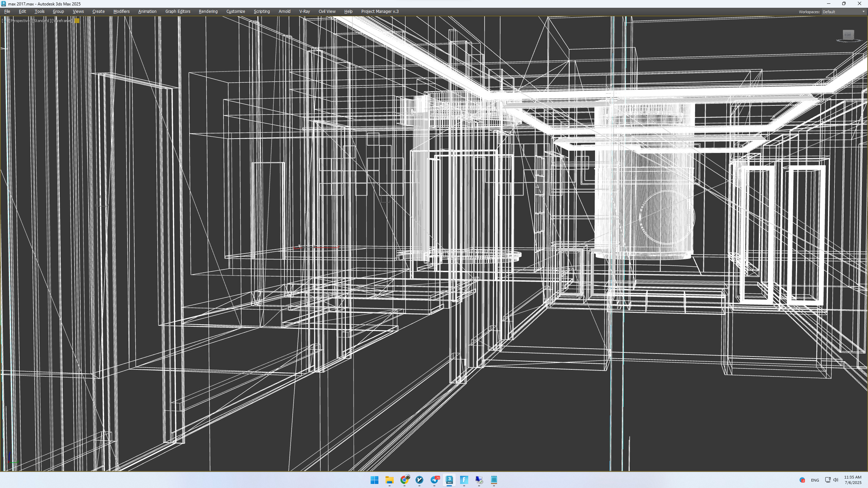Click the Standard viewport label
Viewport: 868px width, 488px height.
tap(41, 21)
